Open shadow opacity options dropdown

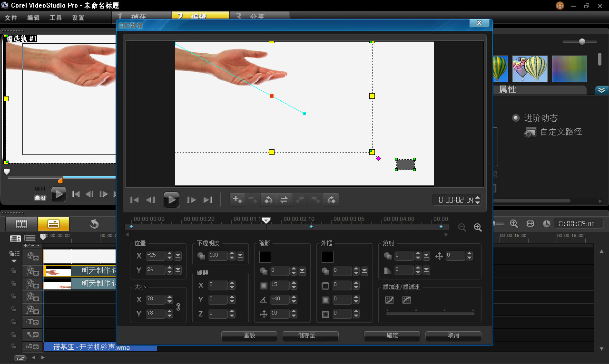302,271
